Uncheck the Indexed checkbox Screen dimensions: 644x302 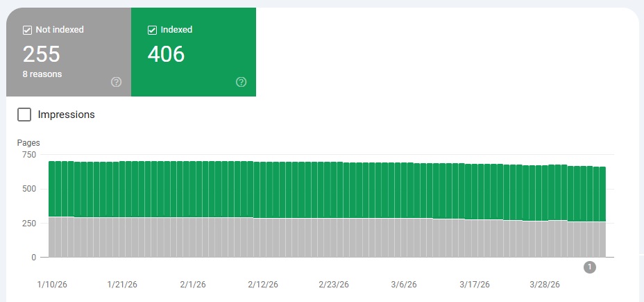pos(152,30)
